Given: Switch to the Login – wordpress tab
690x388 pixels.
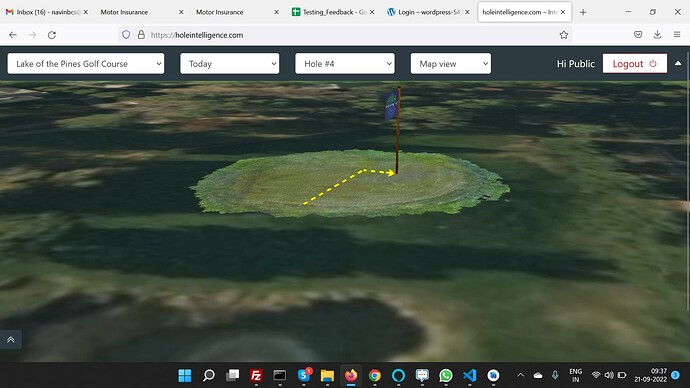Looking at the screenshot, I should [427, 12].
